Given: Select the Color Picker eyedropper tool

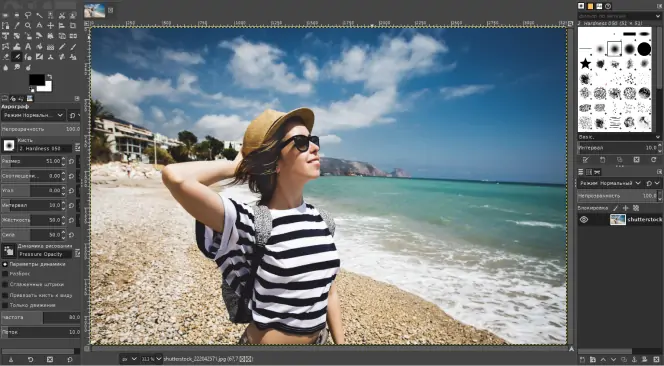Looking at the screenshot, I should [17, 25].
